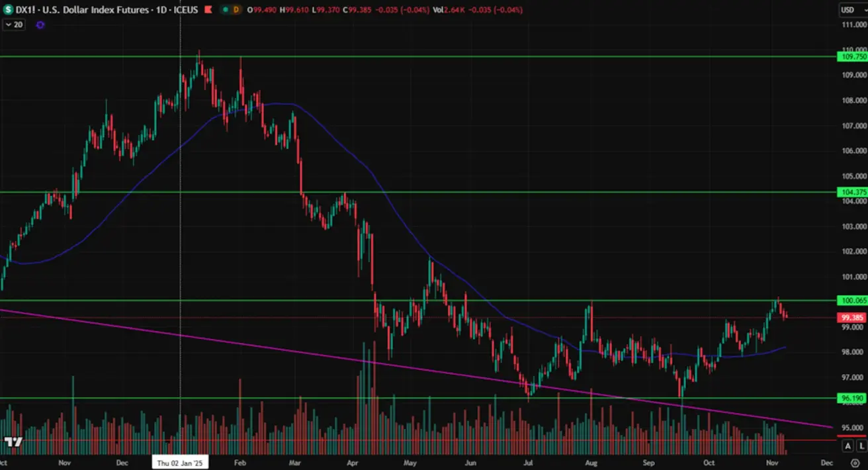This screenshot has height=470, width=868.
Task: Open chart settings gear at bottom-right
Action: click(855, 463)
